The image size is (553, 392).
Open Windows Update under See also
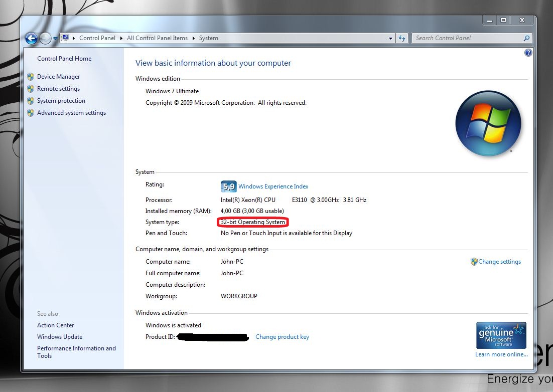pos(60,337)
